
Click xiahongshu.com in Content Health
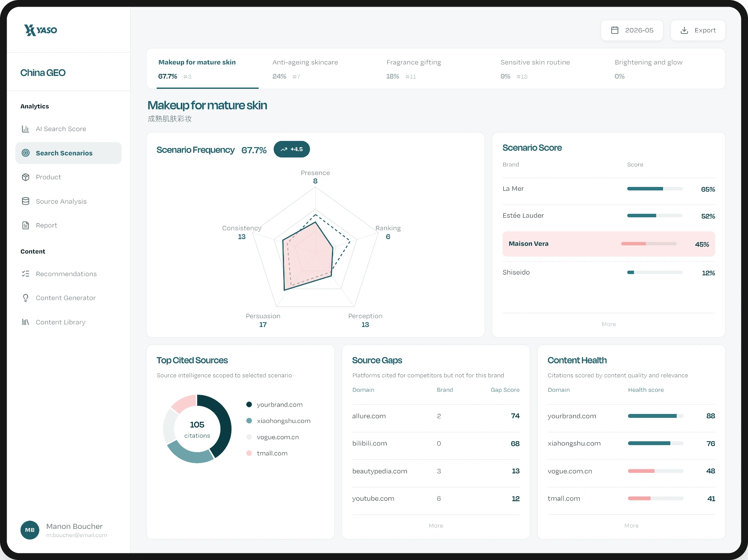(x=574, y=444)
